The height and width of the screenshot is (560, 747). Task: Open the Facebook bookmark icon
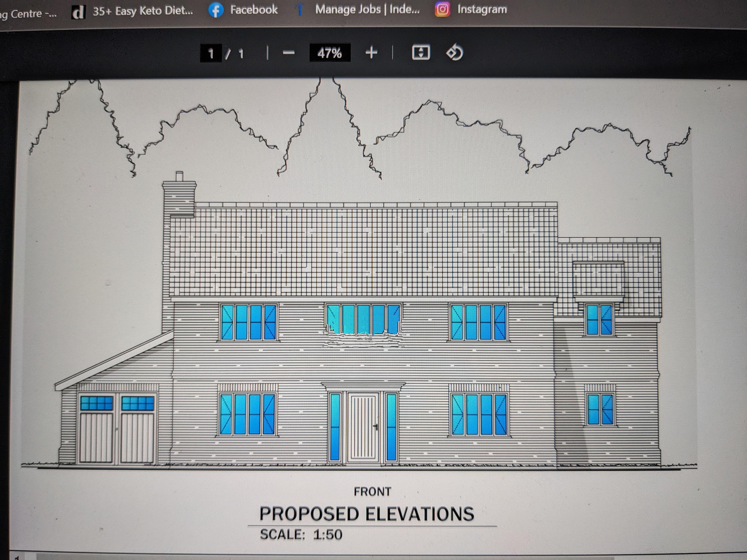(x=216, y=10)
